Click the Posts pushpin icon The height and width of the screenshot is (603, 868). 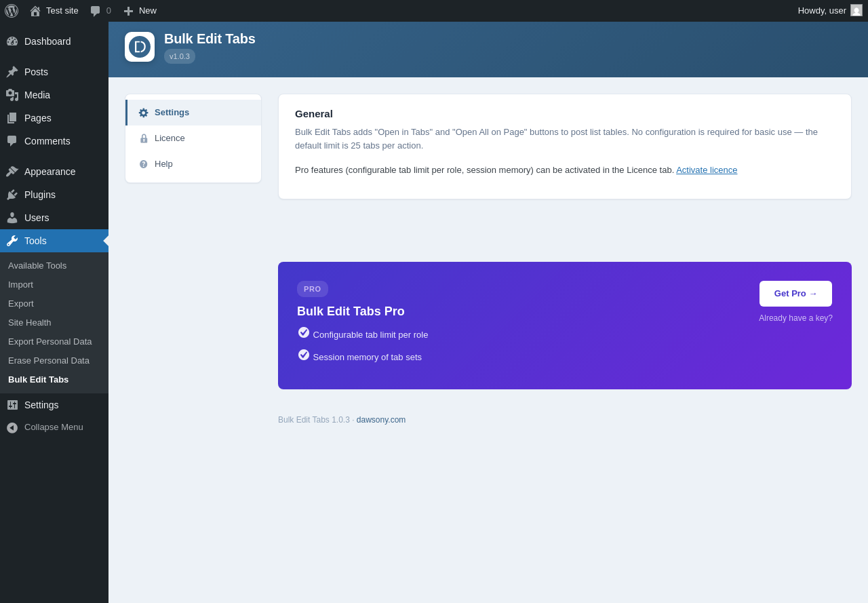click(x=12, y=72)
